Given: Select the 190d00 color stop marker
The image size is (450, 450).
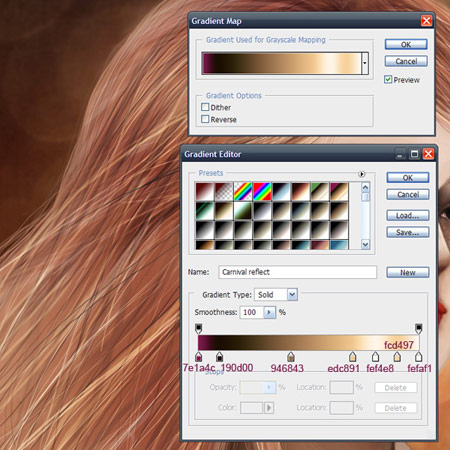Looking at the screenshot, I should tap(219, 356).
